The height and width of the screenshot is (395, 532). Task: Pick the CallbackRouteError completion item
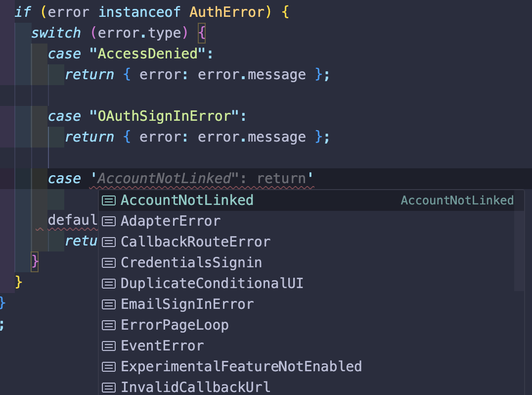[x=311, y=242]
